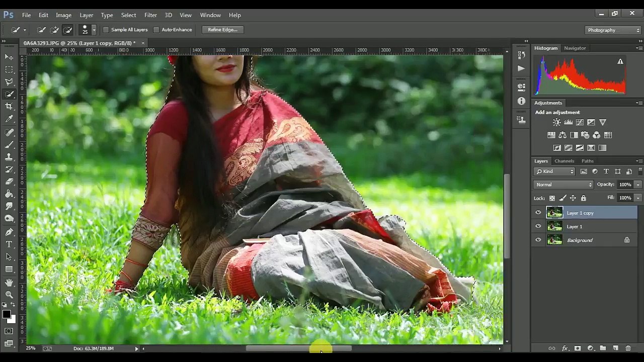Enable Auto-Enhance checkbox
The image size is (644, 362).
point(156,30)
